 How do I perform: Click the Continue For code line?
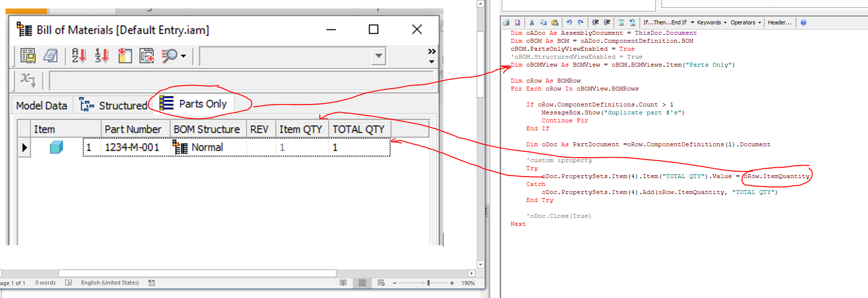[x=565, y=120]
